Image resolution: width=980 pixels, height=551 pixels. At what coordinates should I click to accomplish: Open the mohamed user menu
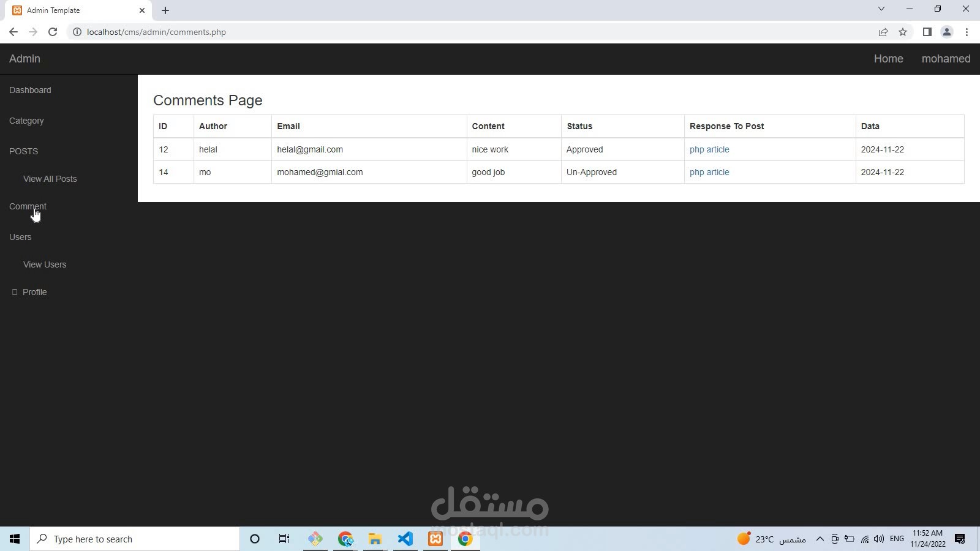click(946, 59)
